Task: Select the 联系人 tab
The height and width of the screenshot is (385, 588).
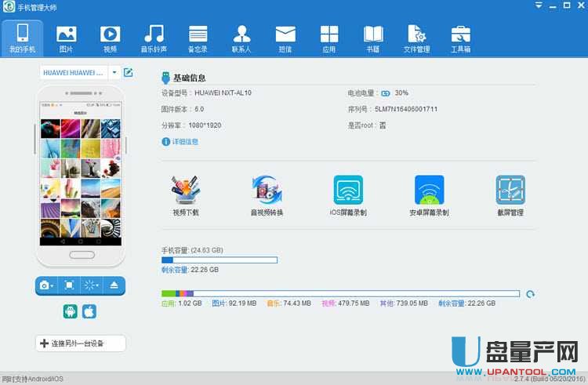Action: (x=241, y=38)
